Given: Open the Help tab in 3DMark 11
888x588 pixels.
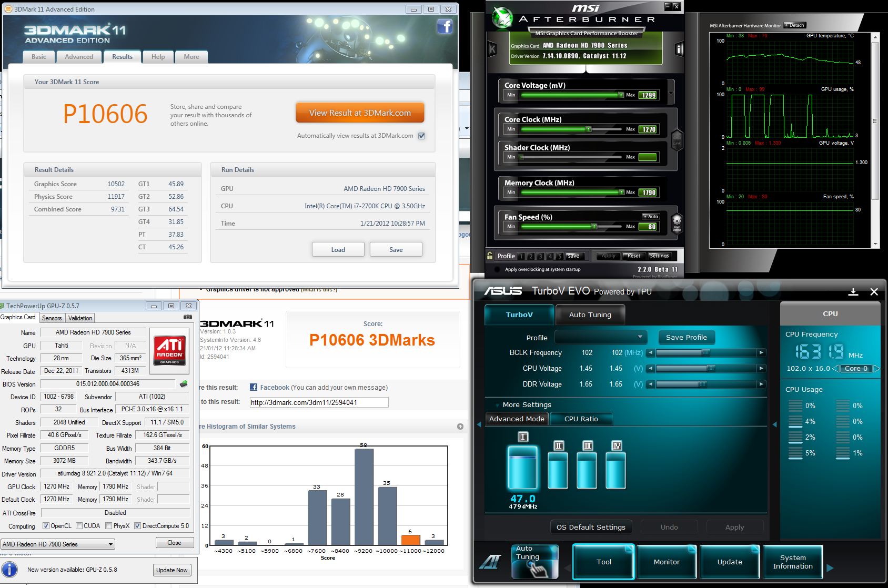Looking at the screenshot, I should (x=158, y=57).
